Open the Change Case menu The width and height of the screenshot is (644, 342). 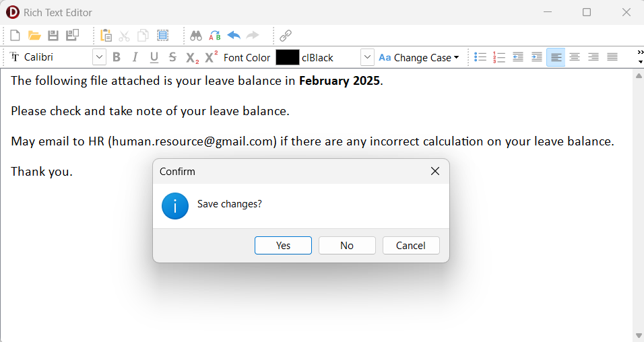[x=418, y=57]
